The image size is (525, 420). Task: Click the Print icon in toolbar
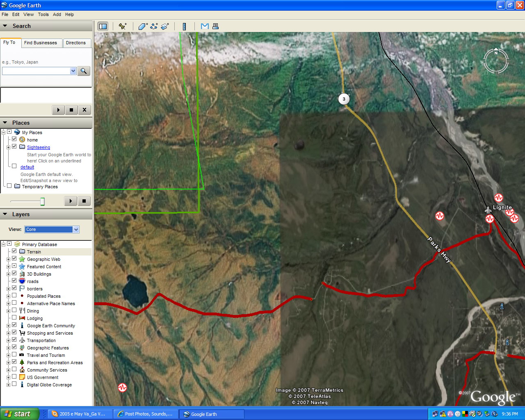[215, 26]
